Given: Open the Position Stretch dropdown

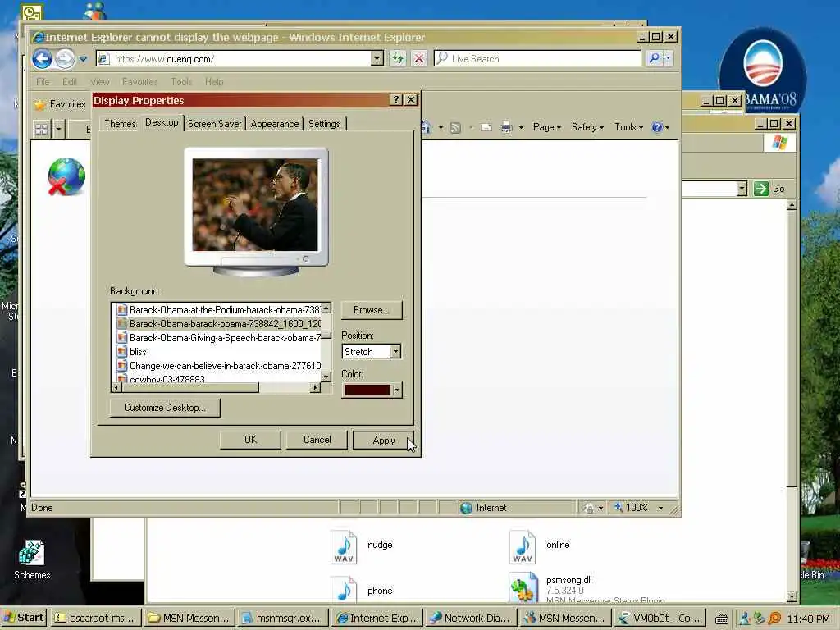Looking at the screenshot, I should pyautogui.click(x=395, y=351).
